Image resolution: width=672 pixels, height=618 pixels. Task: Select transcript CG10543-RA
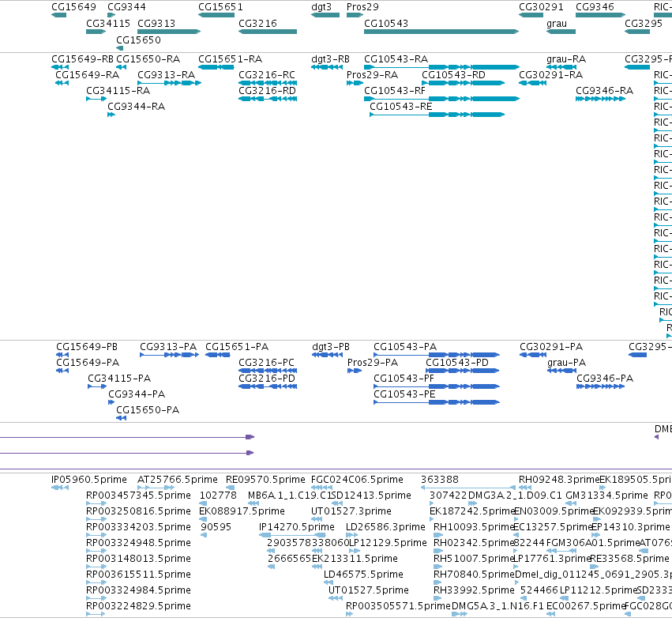coord(442,67)
